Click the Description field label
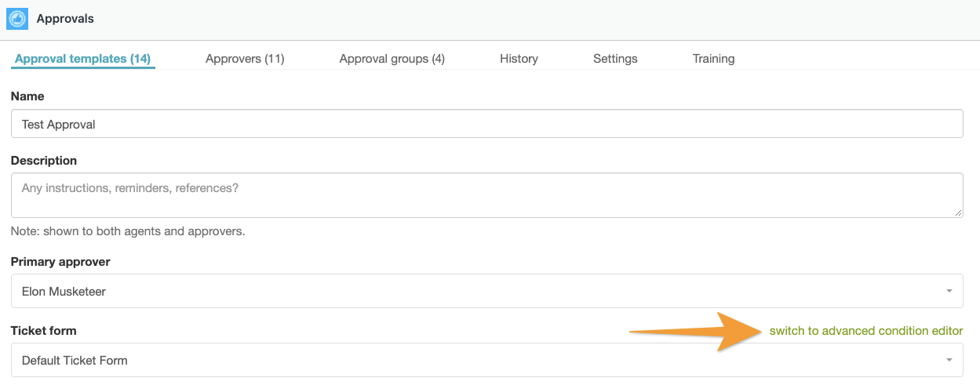 pos(44,161)
